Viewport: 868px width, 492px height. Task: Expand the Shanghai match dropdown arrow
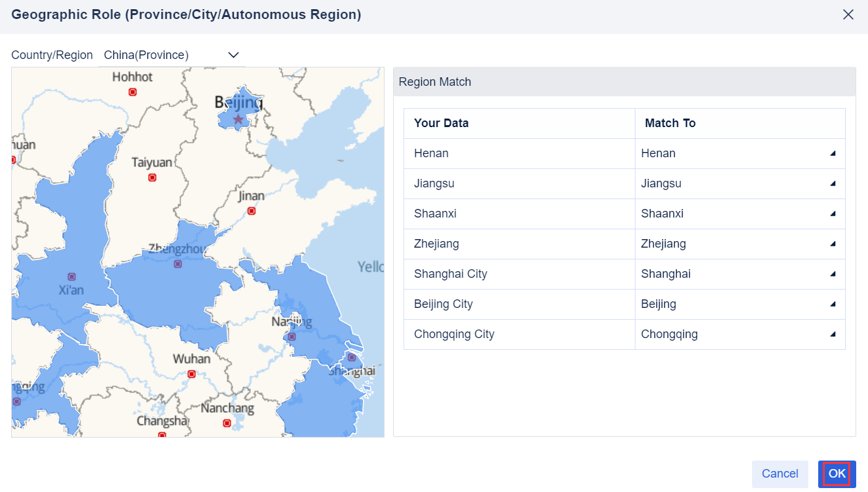click(833, 274)
